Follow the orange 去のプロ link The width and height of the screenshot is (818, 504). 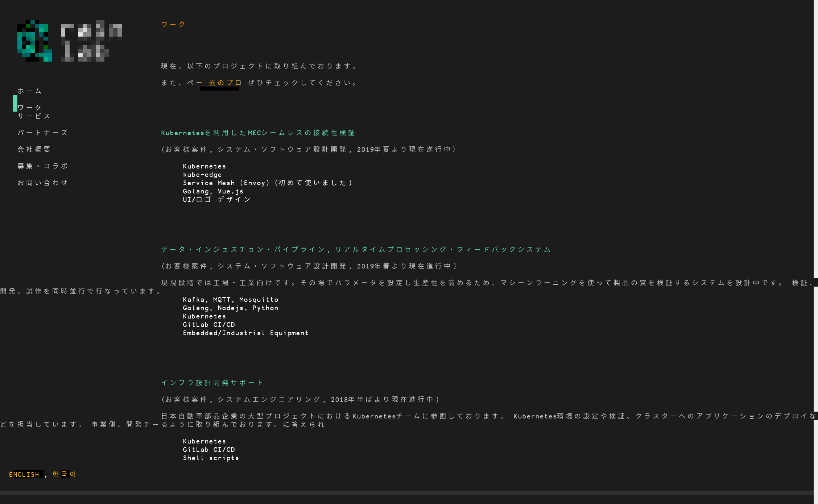pos(225,83)
